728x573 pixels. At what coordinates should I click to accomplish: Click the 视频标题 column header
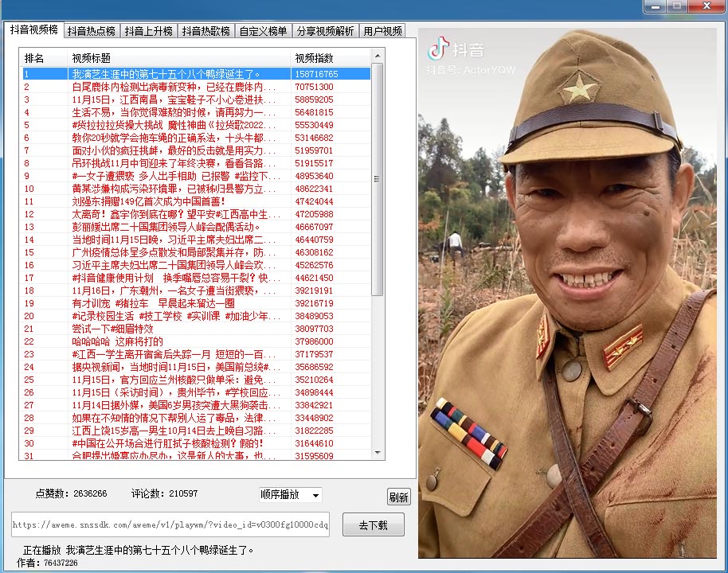click(x=179, y=58)
